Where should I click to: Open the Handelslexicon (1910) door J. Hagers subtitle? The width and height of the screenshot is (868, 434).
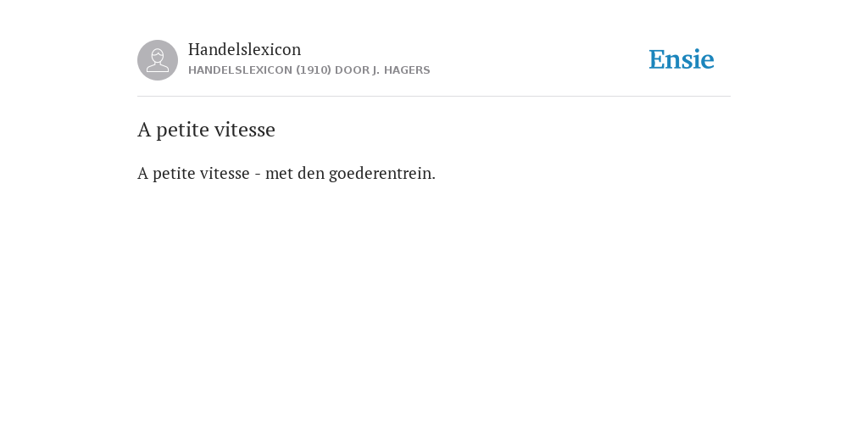tap(309, 70)
